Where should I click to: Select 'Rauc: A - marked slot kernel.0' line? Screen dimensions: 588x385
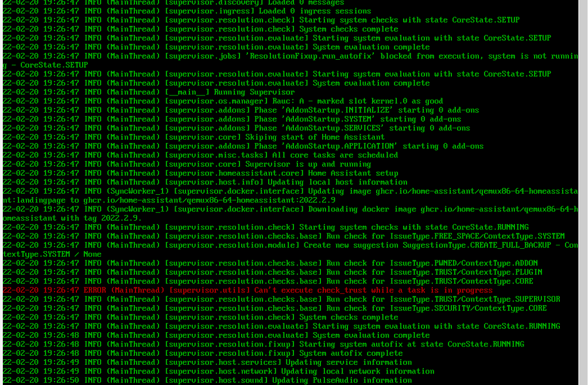(223, 101)
